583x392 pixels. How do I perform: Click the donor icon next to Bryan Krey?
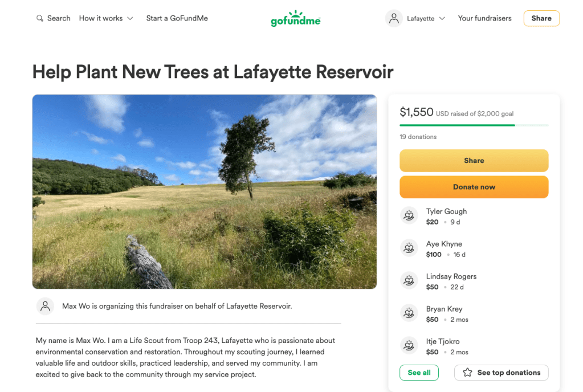(x=409, y=313)
